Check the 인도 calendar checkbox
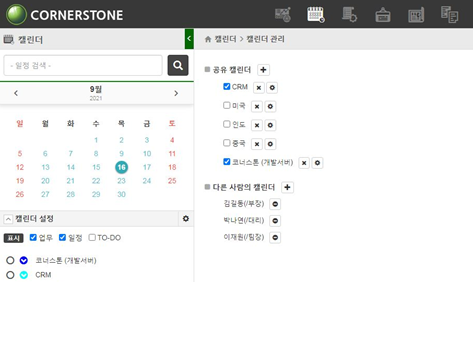The image size is (473, 364). [227, 124]
